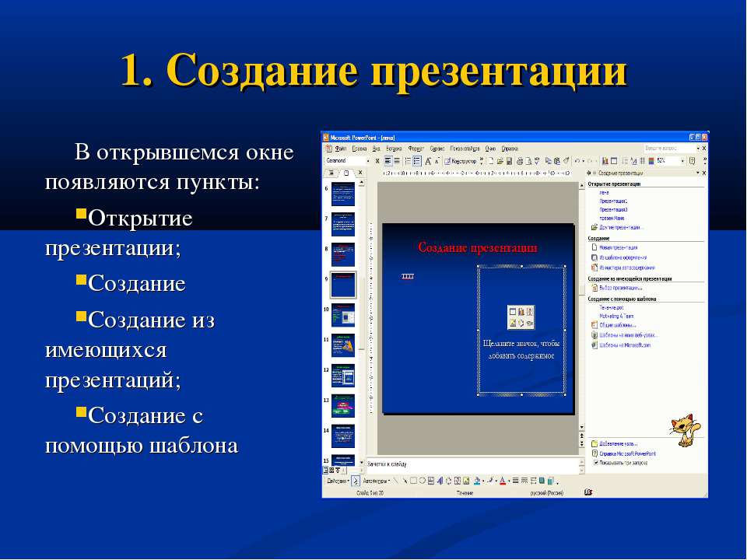This screenshot has height=560, width=747.
Task: Click the Insert Chart toolbar icon
Action: click(605, 162)
